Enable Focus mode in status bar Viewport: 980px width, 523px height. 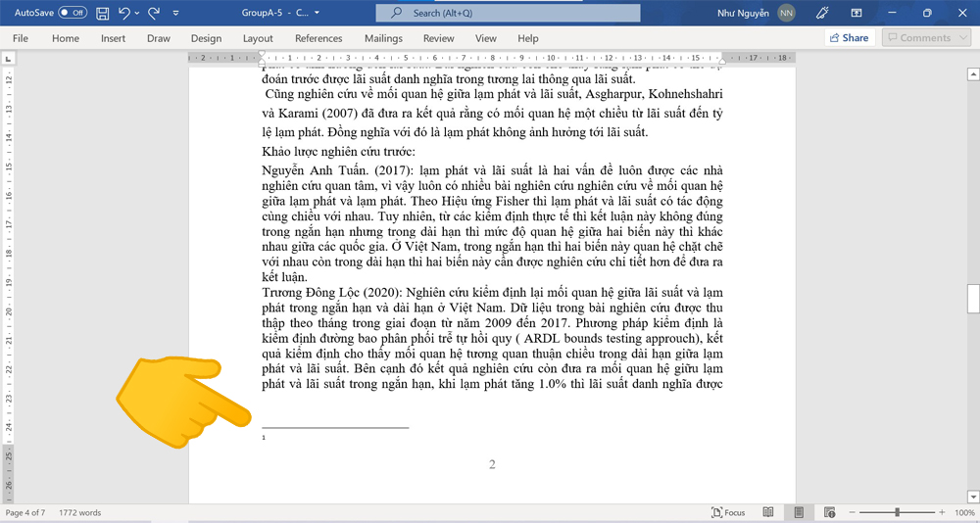click(x=728, y=512)
